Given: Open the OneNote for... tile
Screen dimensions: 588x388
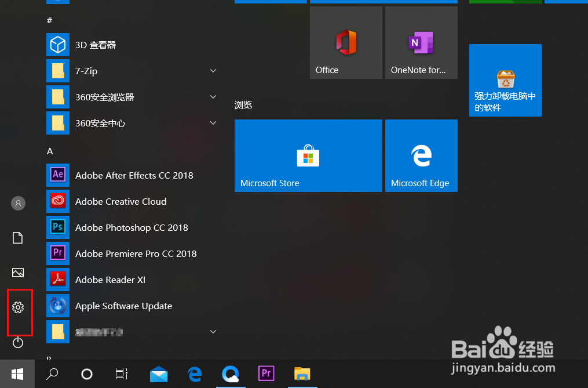Looking at the screenshot, I should (x=422, y=42).
